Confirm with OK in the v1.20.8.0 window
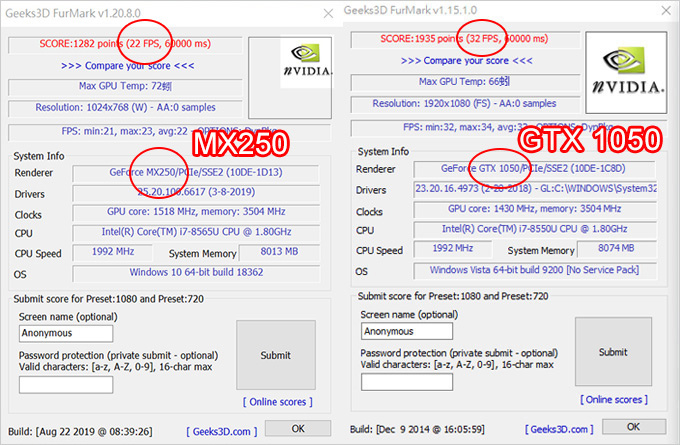 [x=298, y=429]
